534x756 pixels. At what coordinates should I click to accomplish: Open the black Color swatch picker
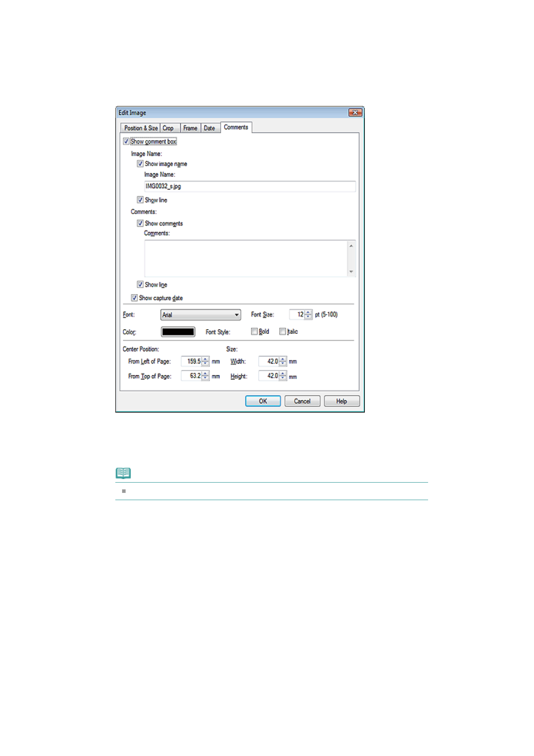(x=178, y=332)
